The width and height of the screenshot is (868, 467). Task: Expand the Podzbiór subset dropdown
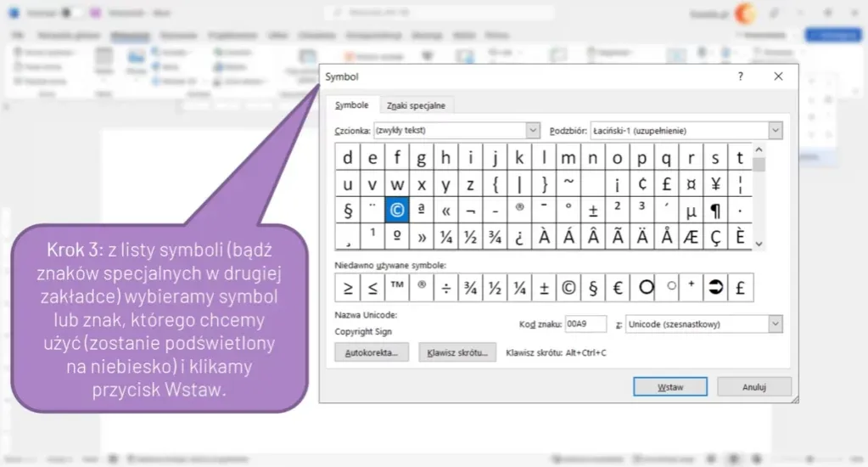click(775, 131)
